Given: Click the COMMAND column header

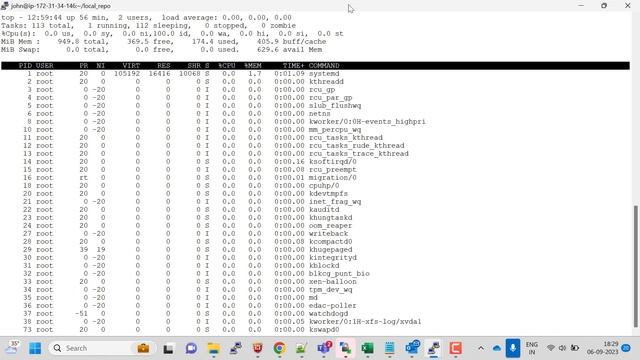Looking at the screenshot, I should [x=324, y=66].
